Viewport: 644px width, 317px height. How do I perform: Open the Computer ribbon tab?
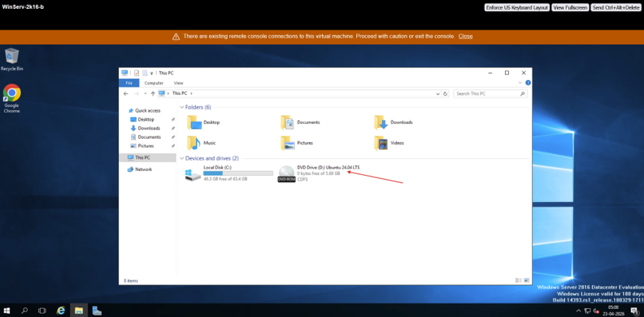point(153,83)
